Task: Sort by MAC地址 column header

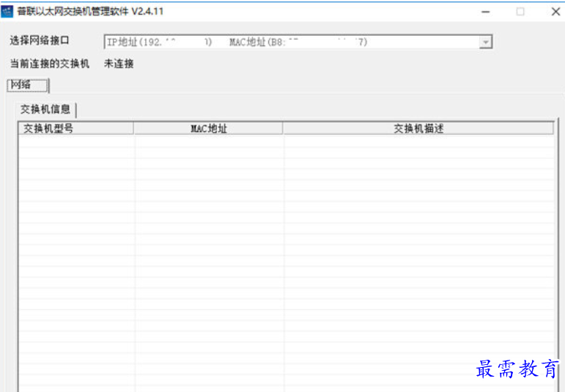Action: 208,128
